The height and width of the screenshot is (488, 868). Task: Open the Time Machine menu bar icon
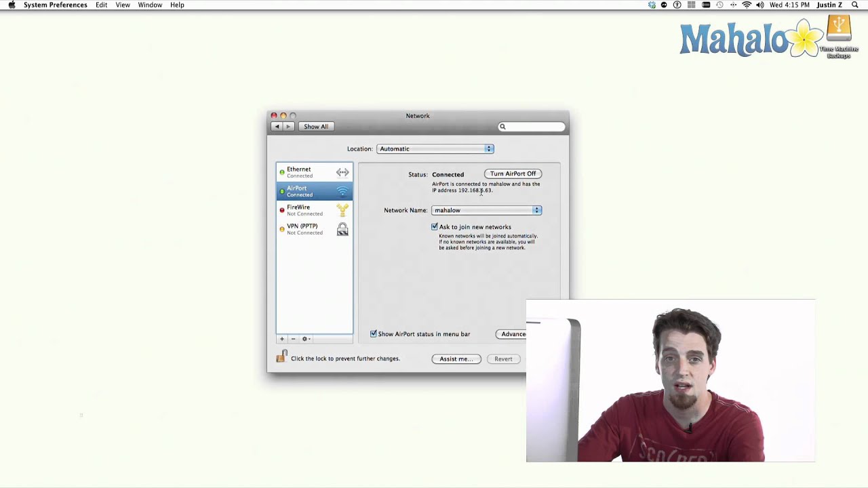pyautogui.click(x=719, y=5)
